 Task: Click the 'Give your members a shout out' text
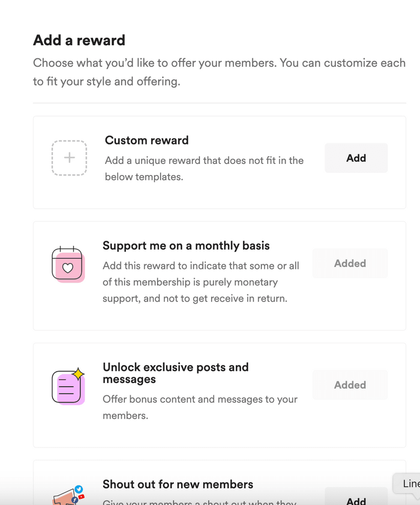[199, 502]
